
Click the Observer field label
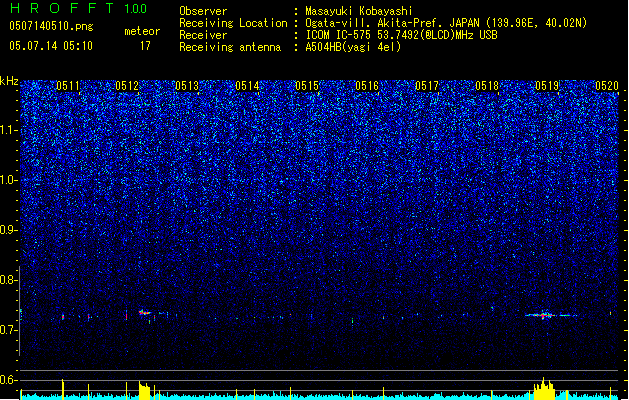[203, 11]
